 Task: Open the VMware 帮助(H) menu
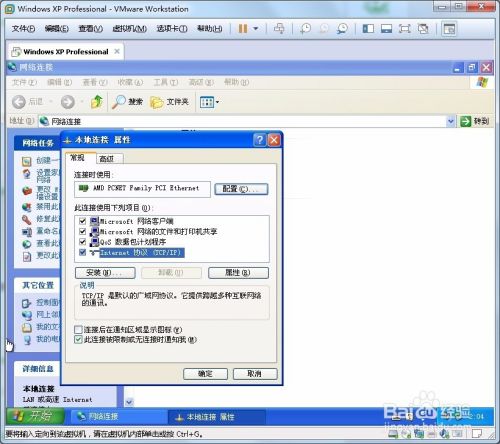coord(210,29)
